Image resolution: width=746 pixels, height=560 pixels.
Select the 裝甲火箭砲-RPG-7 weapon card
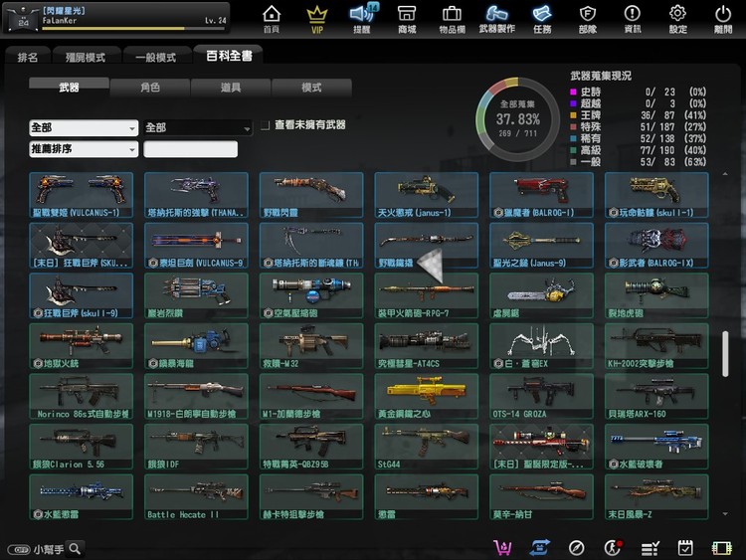click(x=427, y=296)
